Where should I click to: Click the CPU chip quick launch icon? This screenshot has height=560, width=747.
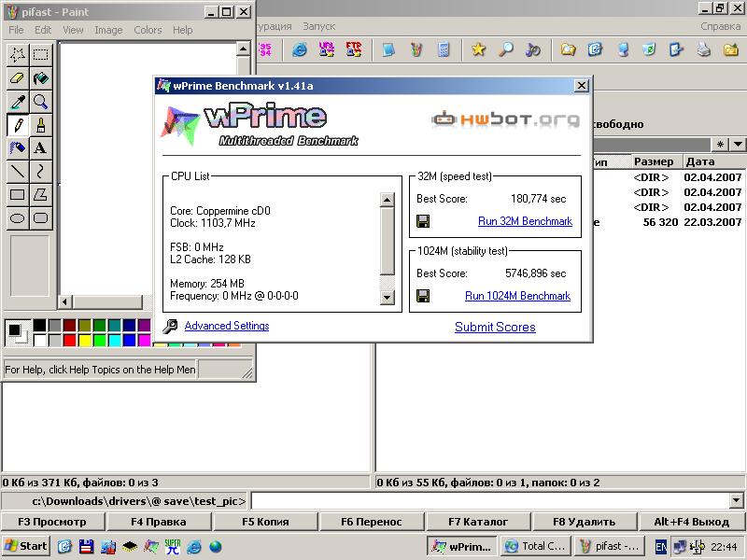click(x=130, y=547)
